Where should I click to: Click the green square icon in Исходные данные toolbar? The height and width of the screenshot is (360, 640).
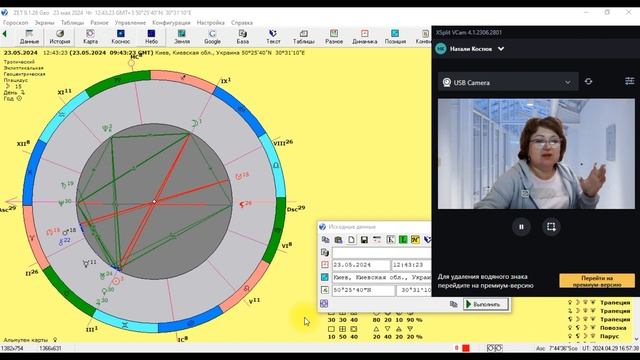[403, 240]
